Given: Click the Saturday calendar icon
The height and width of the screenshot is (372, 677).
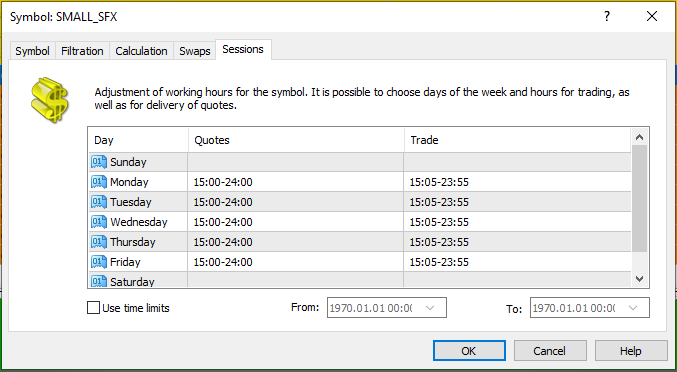Looking at the screenshot, I should [x=99, y=281].
